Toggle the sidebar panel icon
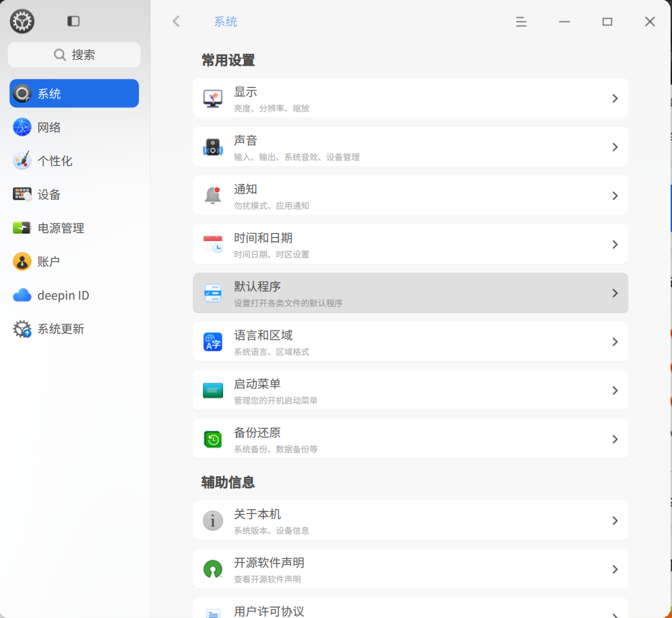Image resolution: width=672 pixels, height=618 pixels. pyautogui.click(x=73, y=21)
